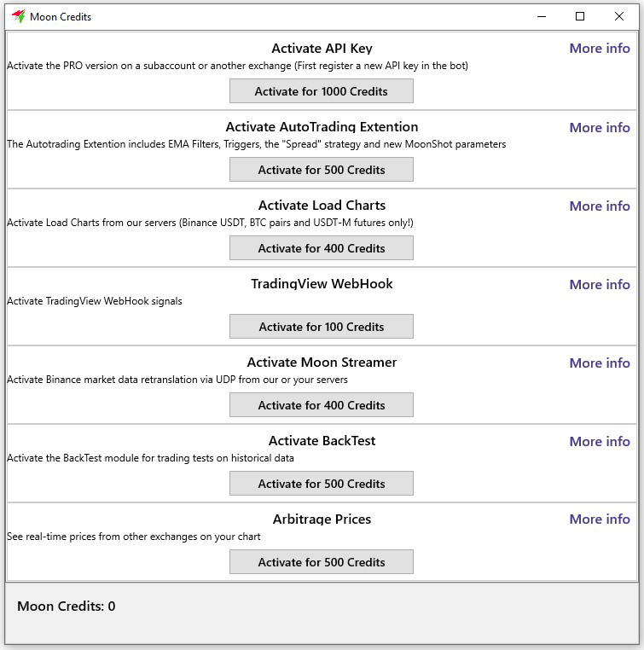
Task: Click the Activate Load Charts heading
Action: point(322,206)
